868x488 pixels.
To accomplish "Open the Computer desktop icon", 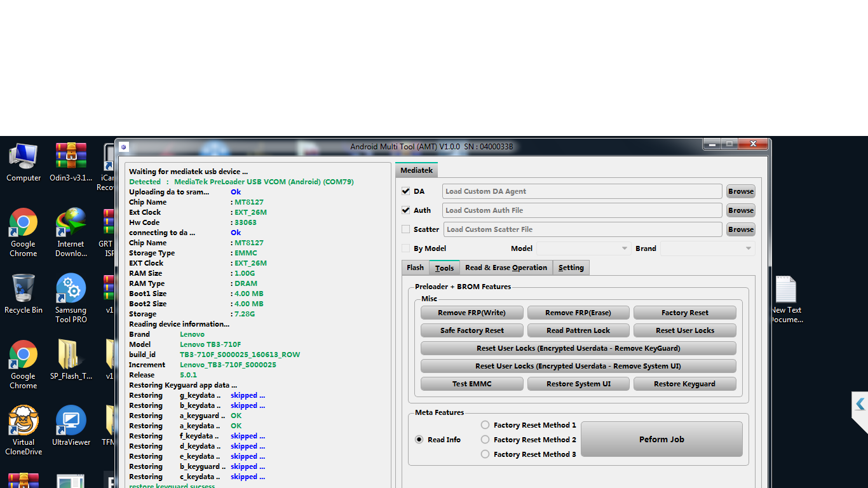I will coord(24,163).
